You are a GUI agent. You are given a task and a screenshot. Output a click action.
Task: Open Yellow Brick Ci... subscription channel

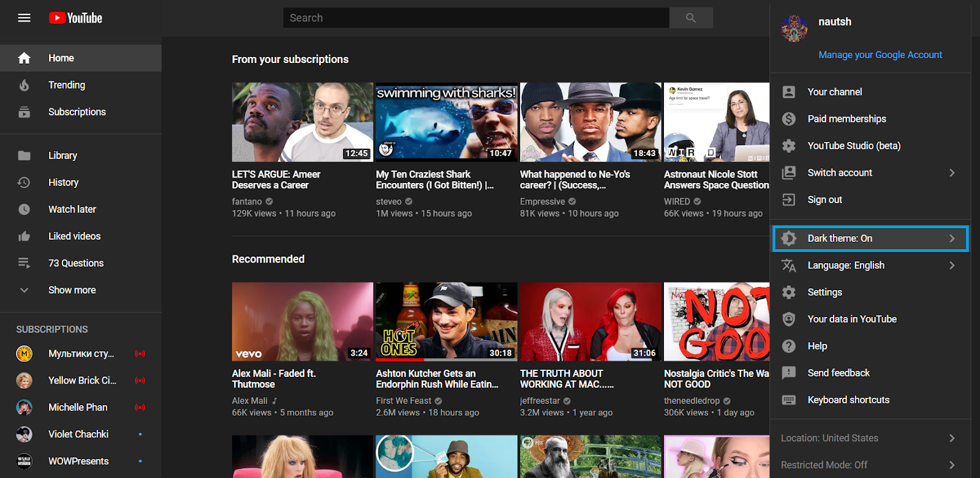[x=81, y=380]
